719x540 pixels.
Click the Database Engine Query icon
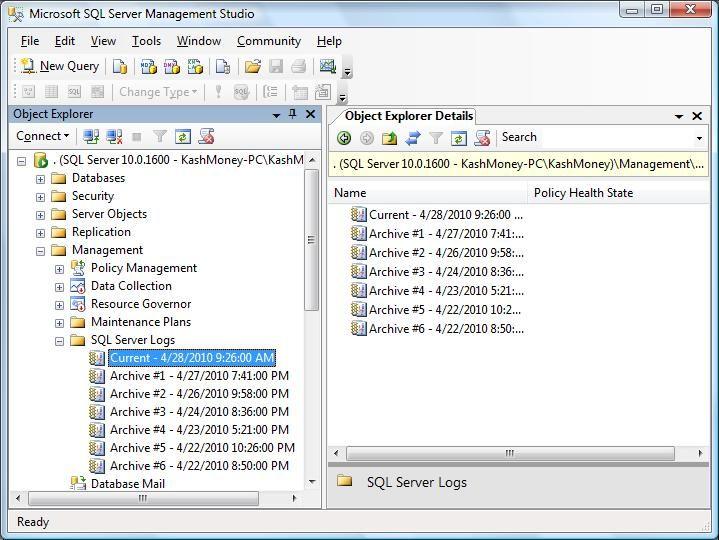coord(120,66)
